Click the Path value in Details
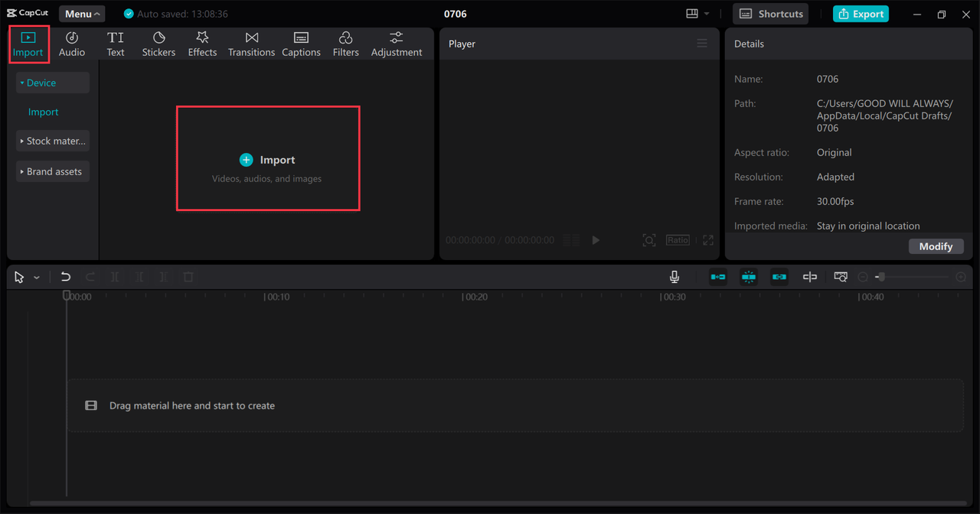Viewport: 980px width, 514px height. pyautogui.click(x=885, y=115)
